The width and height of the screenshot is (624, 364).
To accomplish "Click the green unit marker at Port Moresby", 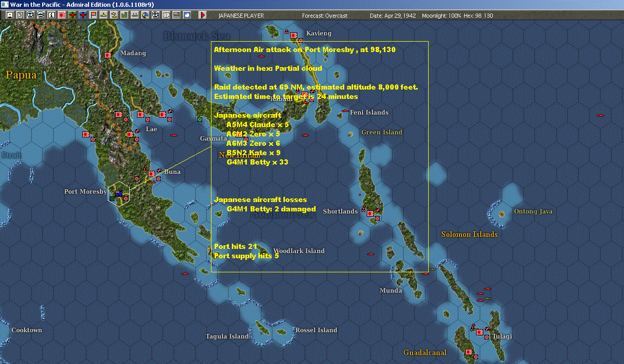I will 112,198.
